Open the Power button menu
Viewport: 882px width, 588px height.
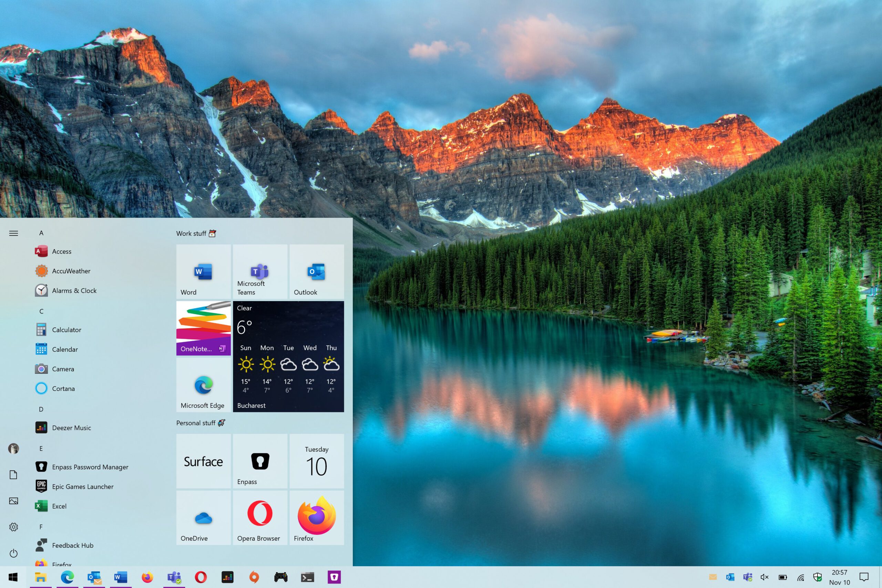tap(13, 553)
